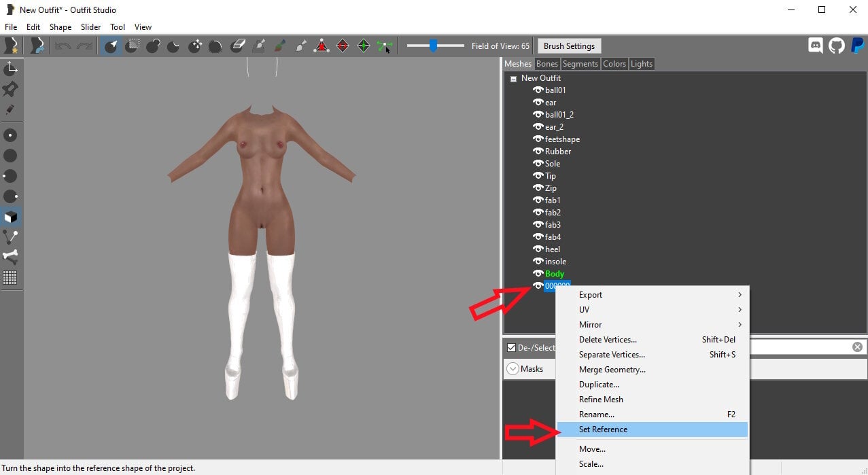Select the Inflate brush tool
This screenshot has width=868, height=475.
[154, 46]
